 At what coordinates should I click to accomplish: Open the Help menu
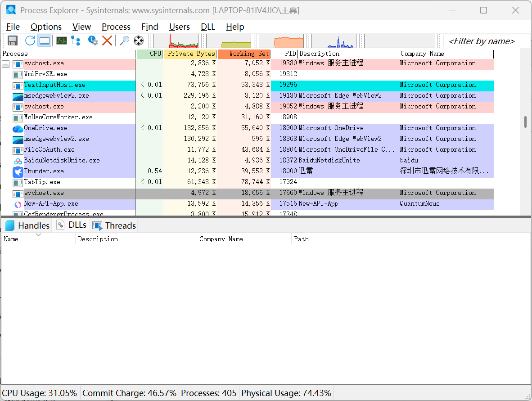pyautogui.click(x=235, y=27)
